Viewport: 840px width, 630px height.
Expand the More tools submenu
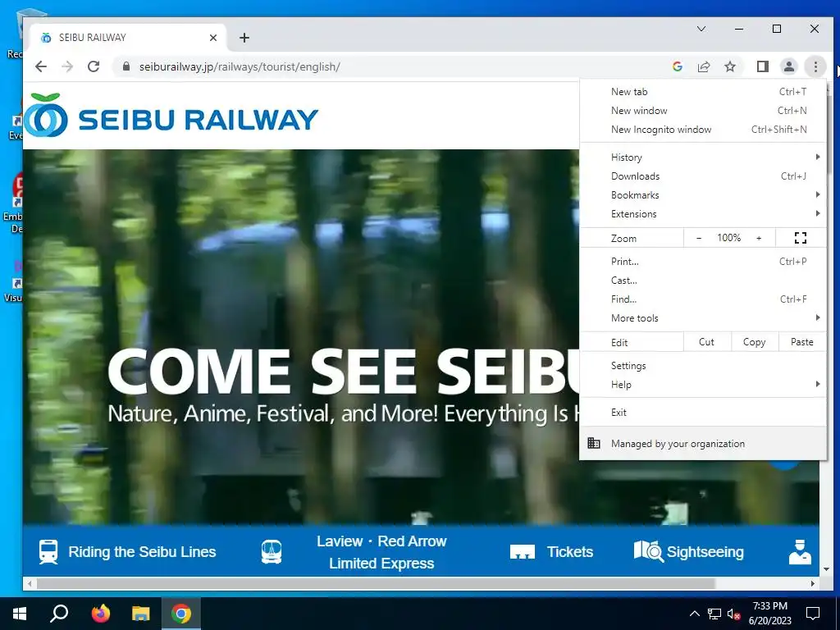click(703, 317)
